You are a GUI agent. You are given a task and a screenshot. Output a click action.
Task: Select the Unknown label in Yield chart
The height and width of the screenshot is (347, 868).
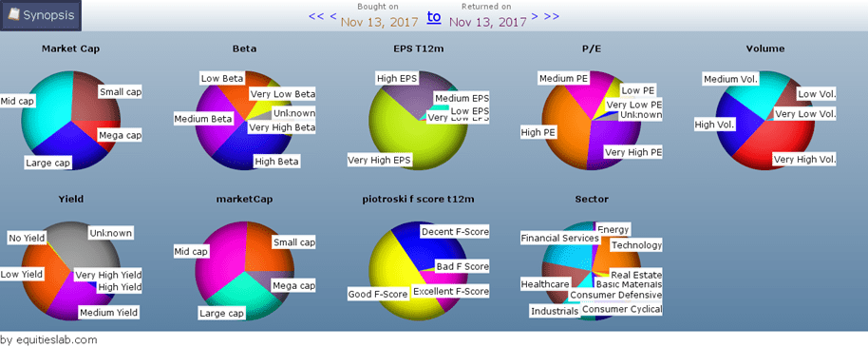click(111, 233)
